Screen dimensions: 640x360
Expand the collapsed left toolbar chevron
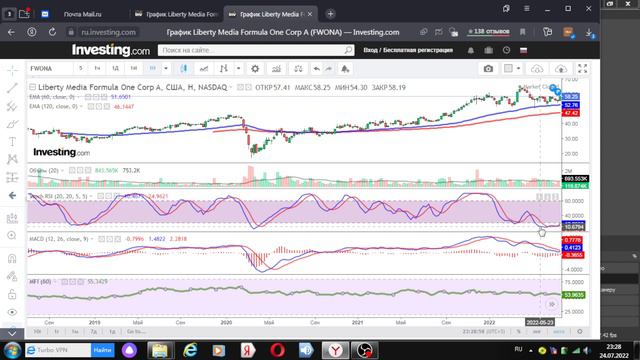(12, 333)
